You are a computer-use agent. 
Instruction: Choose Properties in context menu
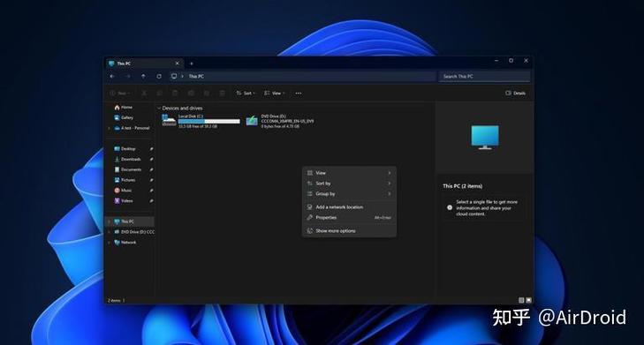349,217
